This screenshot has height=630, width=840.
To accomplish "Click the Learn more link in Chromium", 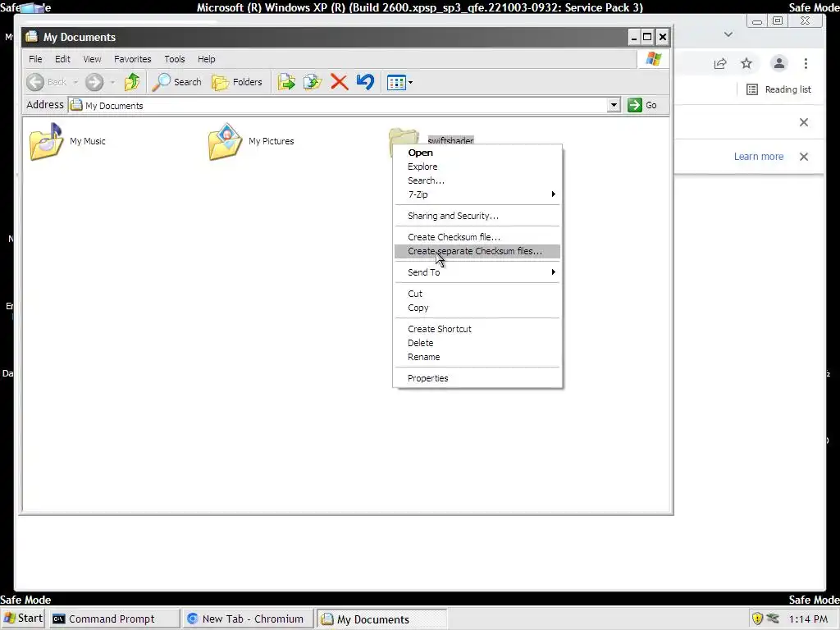I will [759, 157].
